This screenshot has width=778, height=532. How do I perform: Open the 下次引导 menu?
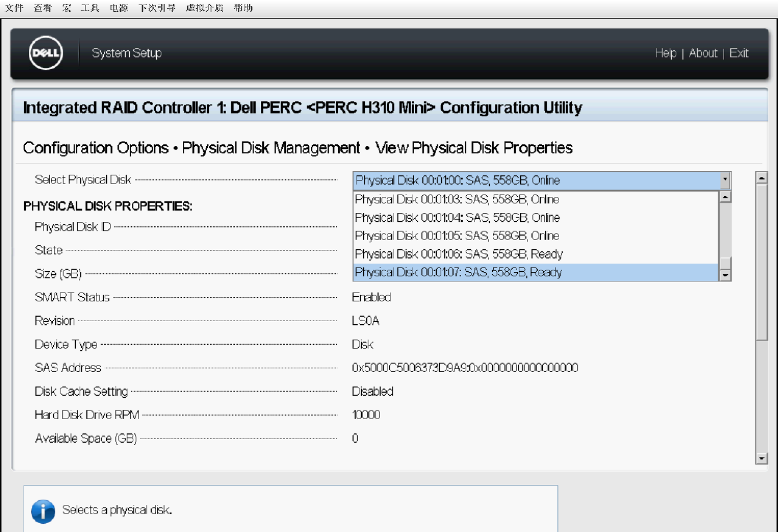(x=157, y=8)
